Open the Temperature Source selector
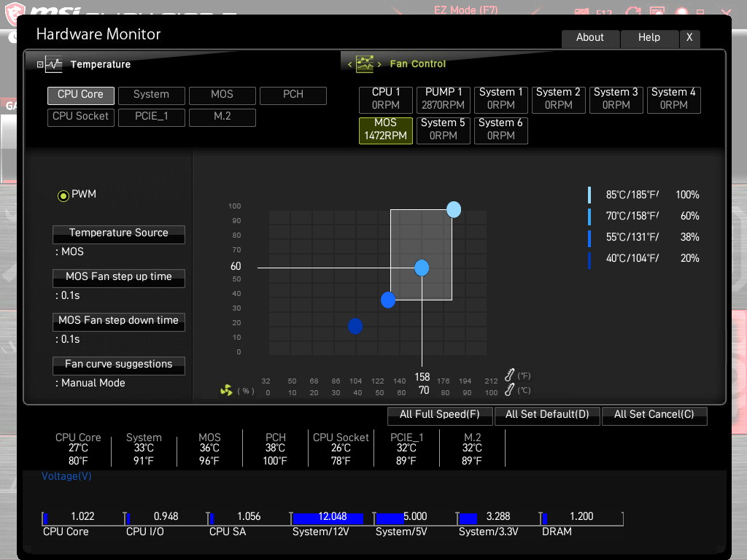Screen dimensions: 747x560 pyautogui.click(x=119, y=234)
